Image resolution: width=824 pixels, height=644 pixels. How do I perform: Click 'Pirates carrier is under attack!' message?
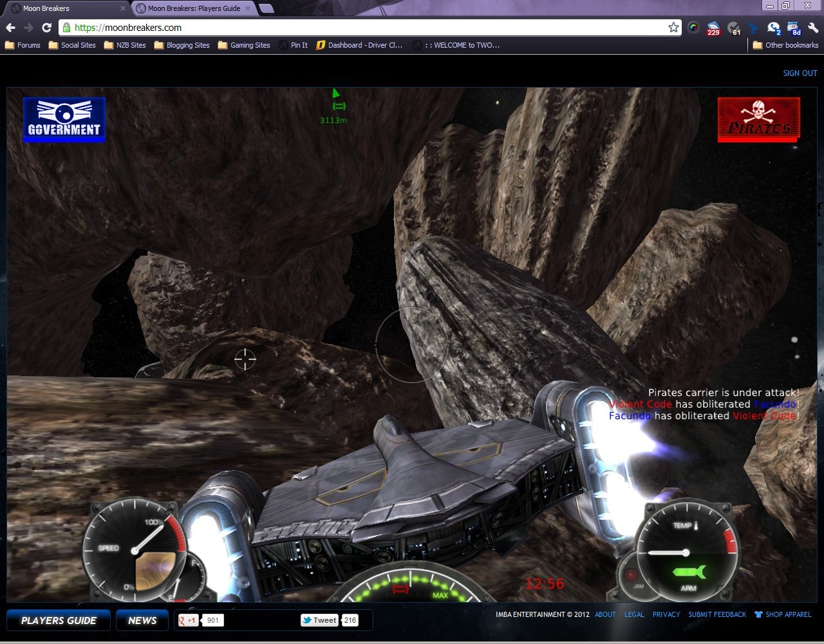click(x=724, y=392)
